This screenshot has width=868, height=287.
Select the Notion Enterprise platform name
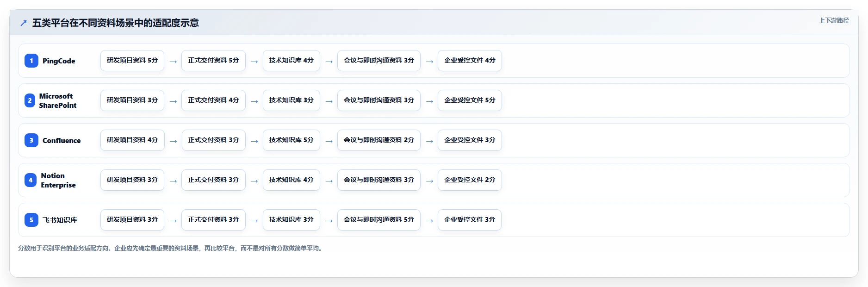click(58, 180)
